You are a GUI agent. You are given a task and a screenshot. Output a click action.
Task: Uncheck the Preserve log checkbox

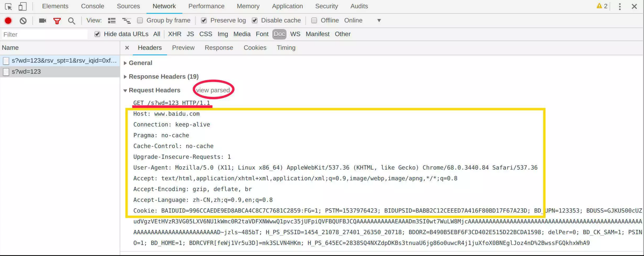point(204,20)
